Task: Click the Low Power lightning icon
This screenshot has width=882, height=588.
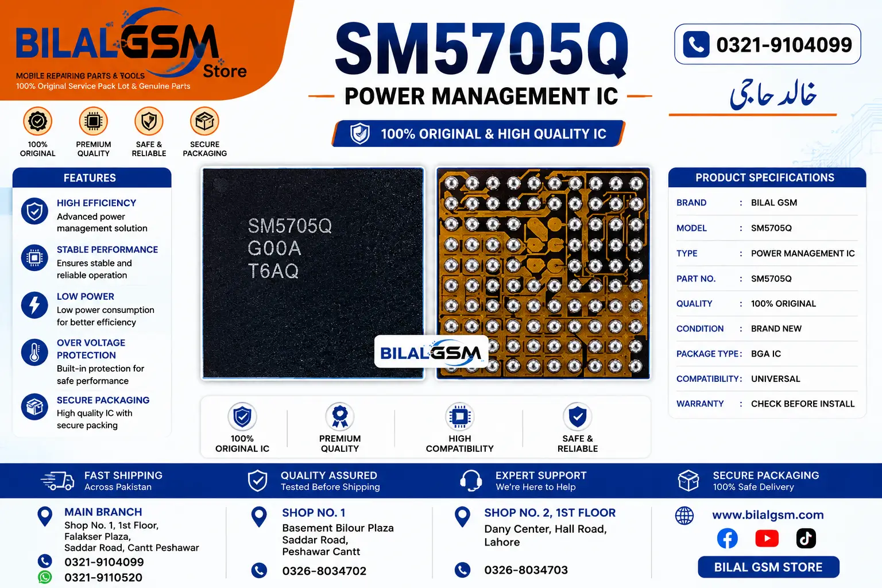Action: (x=35, y=305)
